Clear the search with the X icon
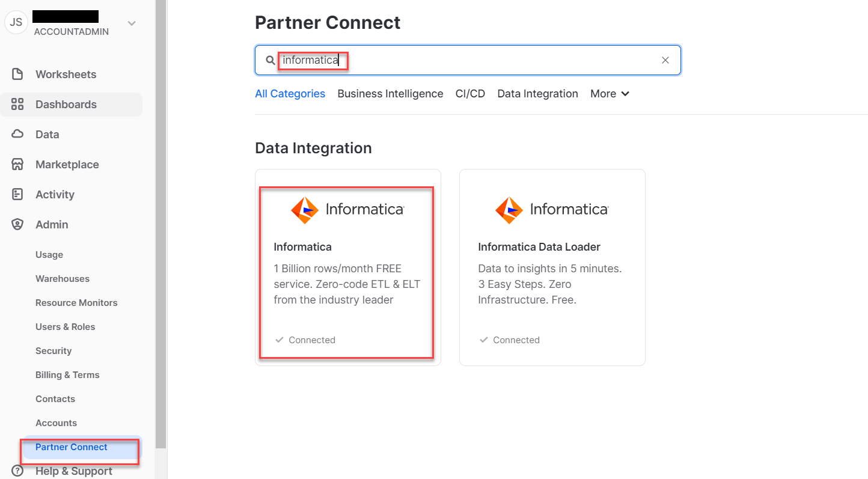This screenshot has width=868, height=479. click(665, 59)
